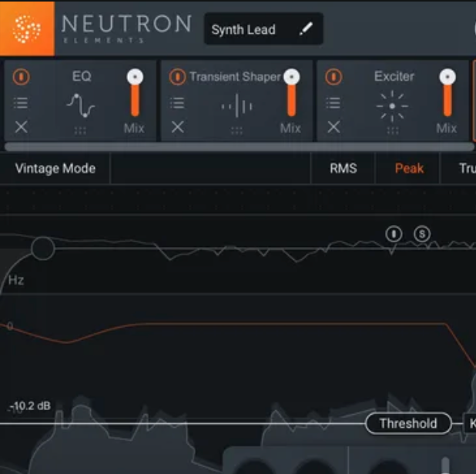Grab the Exciter module drag handle
This screenshot has height=474, width=476.
click(x=393, y=131)
